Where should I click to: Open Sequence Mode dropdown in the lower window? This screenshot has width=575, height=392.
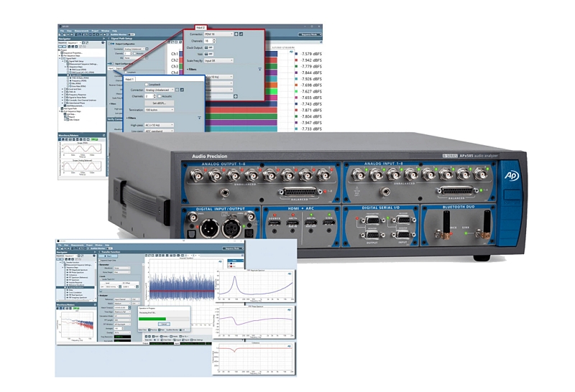233,248
